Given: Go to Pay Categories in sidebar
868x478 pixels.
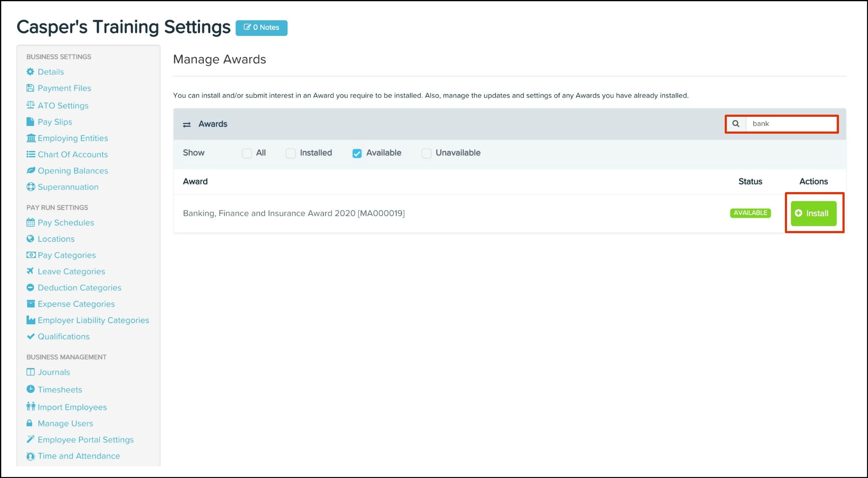Looking at the screenshot, I should [x=66, y=255].
